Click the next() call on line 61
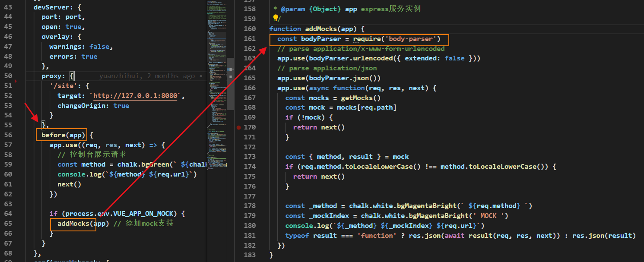The width and height of the screenshot is (644, 262). point(69,184)
